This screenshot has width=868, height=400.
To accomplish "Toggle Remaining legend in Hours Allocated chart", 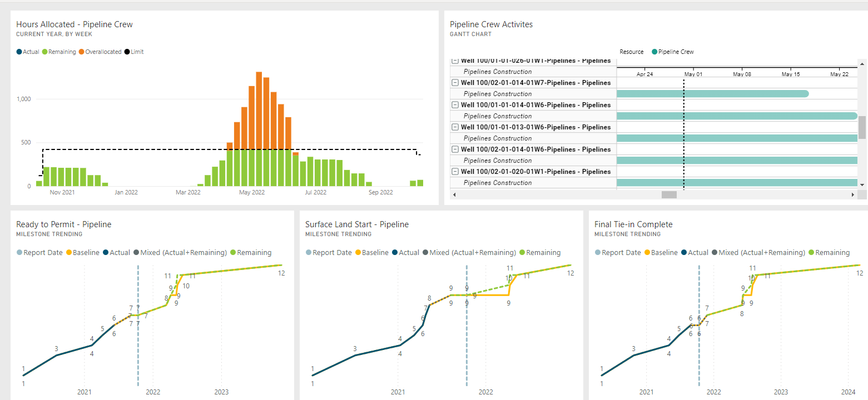I will click(58, 52).
